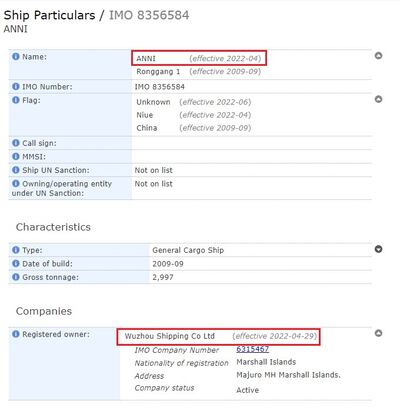The width and height of the screenshot is (400, 411).
Task: Select the effective 2022-04-29 owner date
Action: [x=274, y=336]
